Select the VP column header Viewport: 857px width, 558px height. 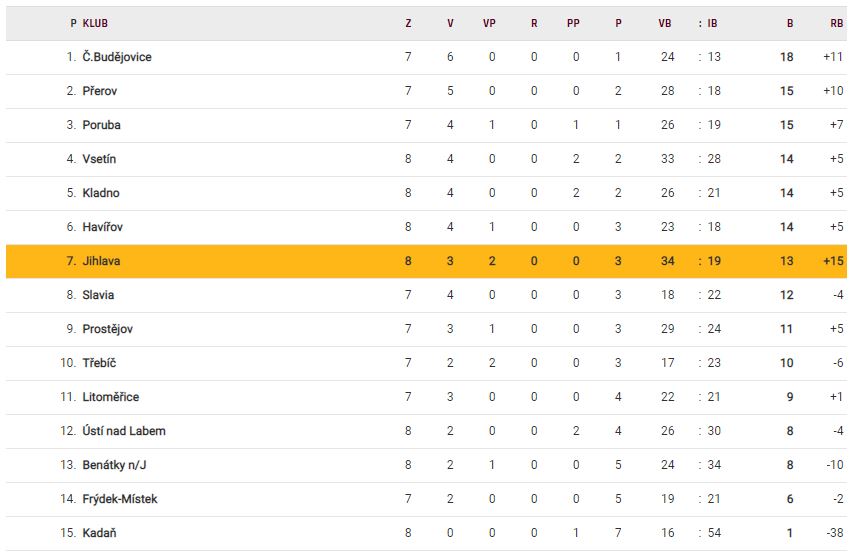(x=491, y=23)
